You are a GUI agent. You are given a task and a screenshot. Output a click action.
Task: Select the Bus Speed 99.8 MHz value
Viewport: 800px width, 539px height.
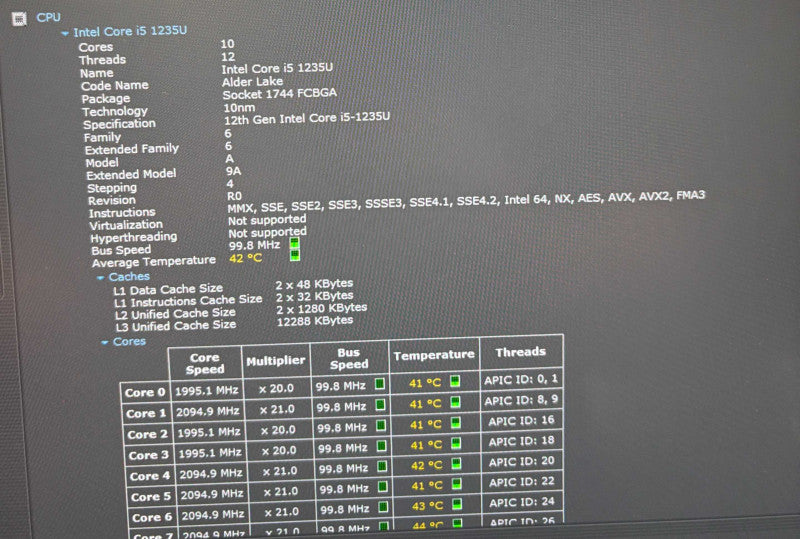tap(255, 245)
